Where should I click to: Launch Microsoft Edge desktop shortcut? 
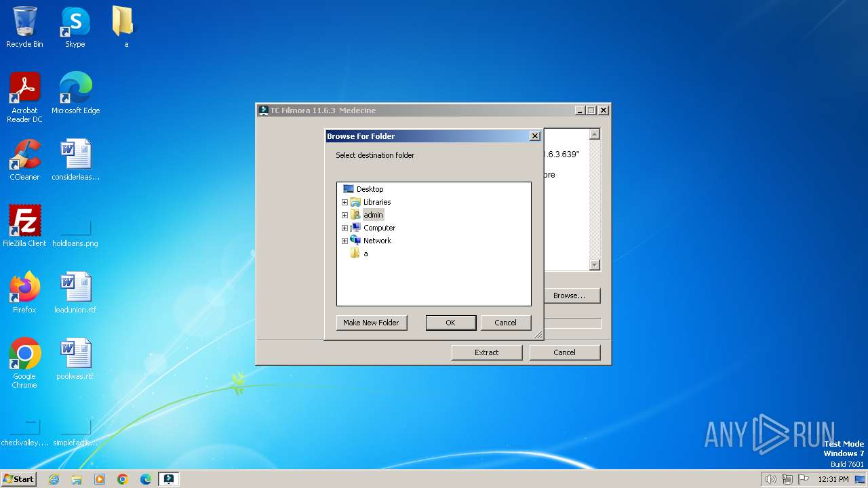75,94
